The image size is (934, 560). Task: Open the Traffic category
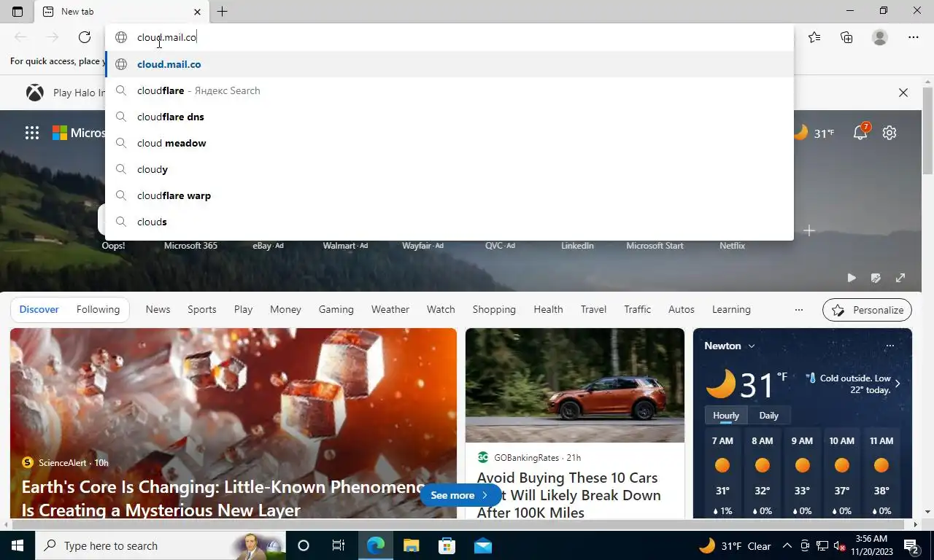coord(637,309)
